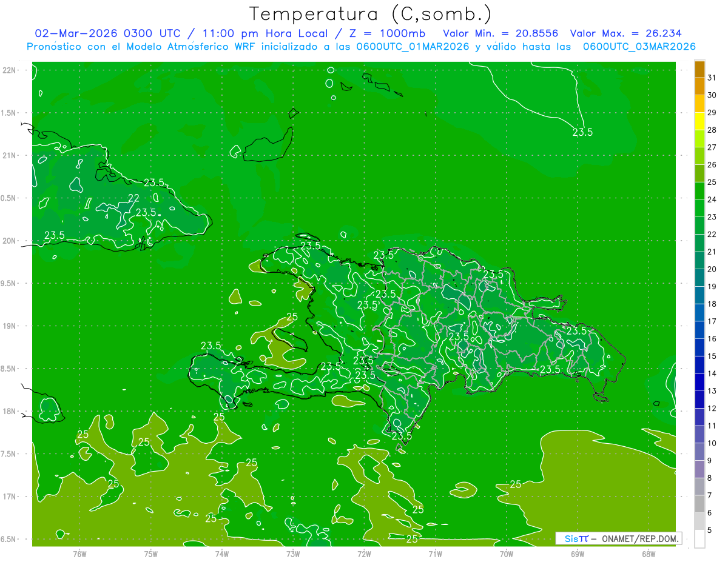Click the 20N latitude axis label
The image size is (728, 562).
(x=9, y=241)
